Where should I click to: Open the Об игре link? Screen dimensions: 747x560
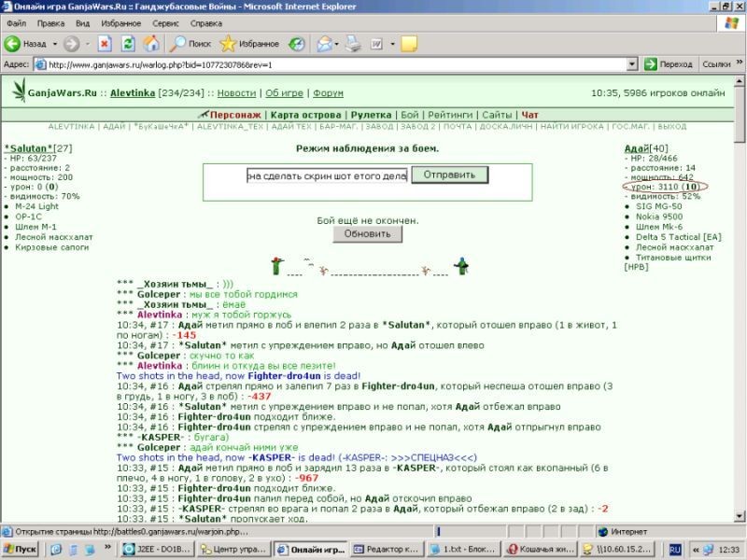click(x=284, y=92)
